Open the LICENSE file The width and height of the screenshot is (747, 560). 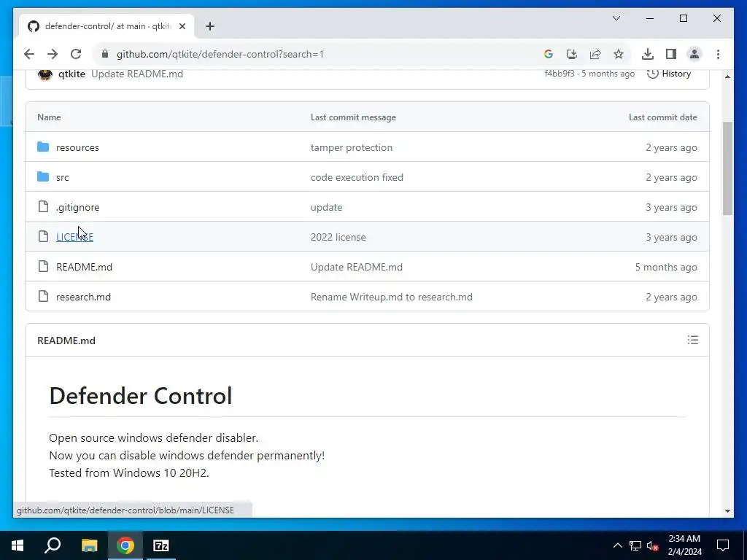(x=75, y=237)
